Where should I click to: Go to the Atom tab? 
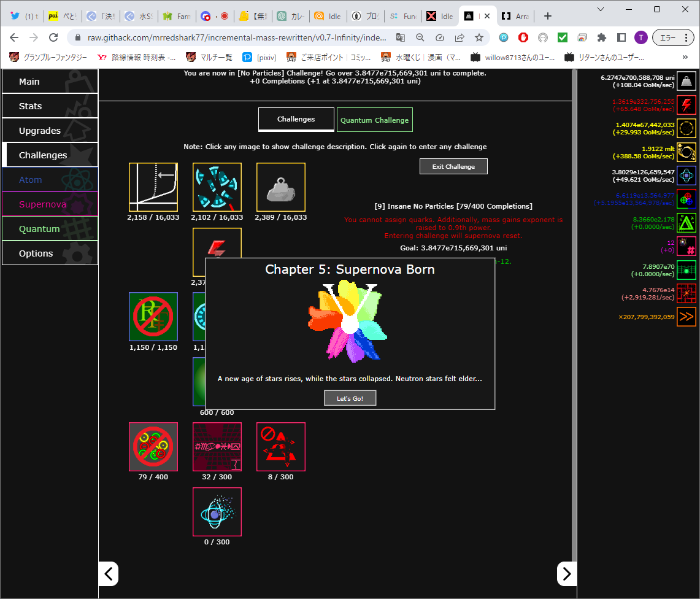pyautogui.click(x=50, y=180)
